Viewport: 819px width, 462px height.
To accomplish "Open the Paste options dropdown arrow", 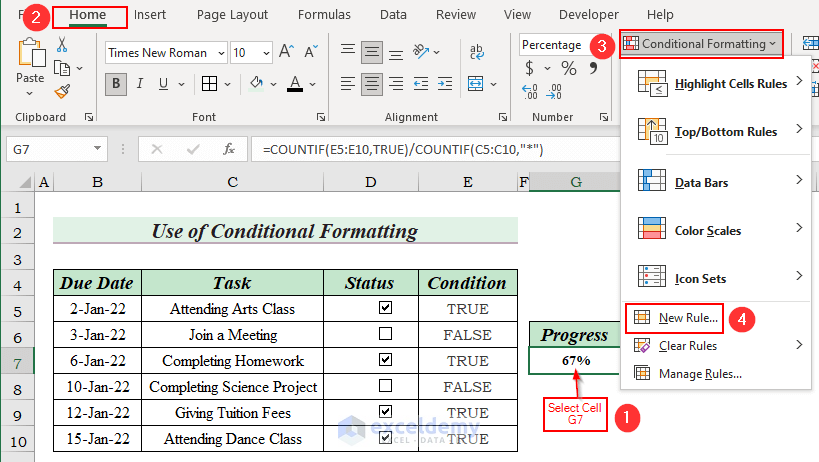I will pos(30,93).
